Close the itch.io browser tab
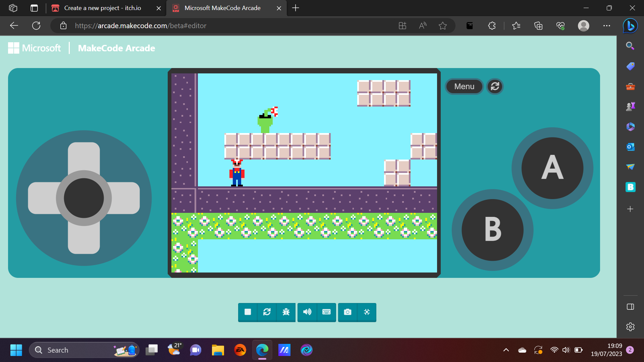Viewport: 644px width, 362px height. coord(159,8)
